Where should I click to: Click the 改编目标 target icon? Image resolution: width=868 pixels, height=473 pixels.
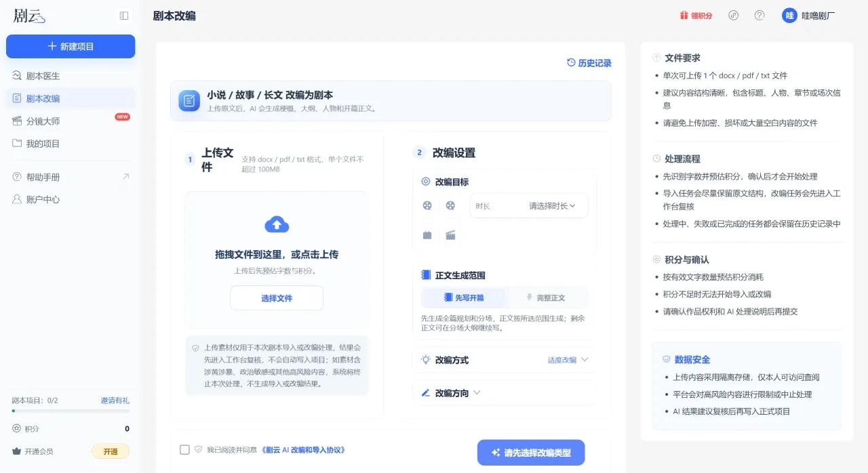(426, 182)
